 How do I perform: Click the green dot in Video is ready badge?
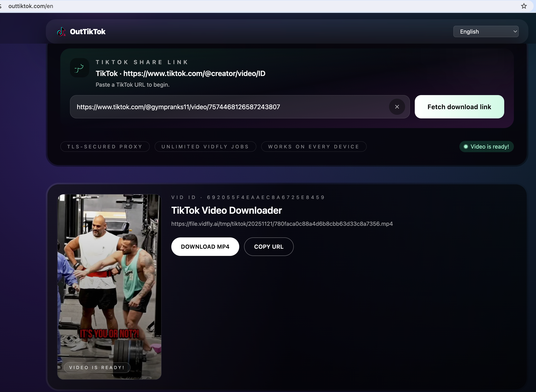(466, 146)
